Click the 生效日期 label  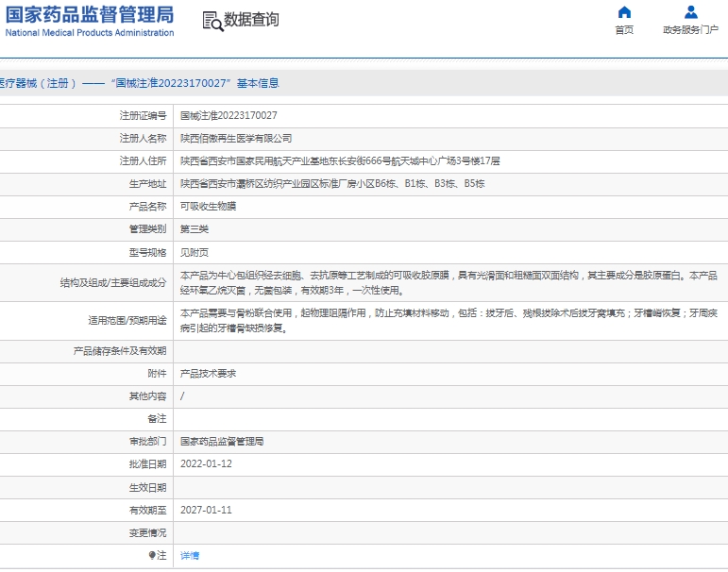click(147, 488)
